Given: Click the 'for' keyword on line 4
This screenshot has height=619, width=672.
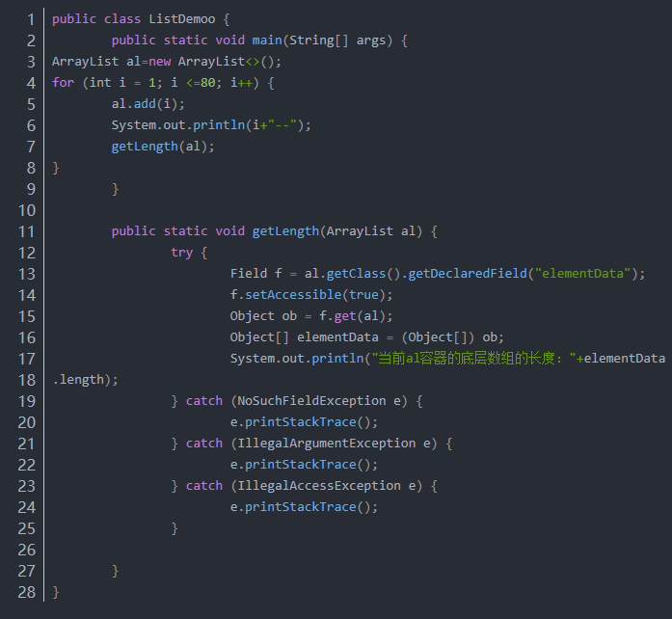Looking at the screenshot, I should (63, 83).
